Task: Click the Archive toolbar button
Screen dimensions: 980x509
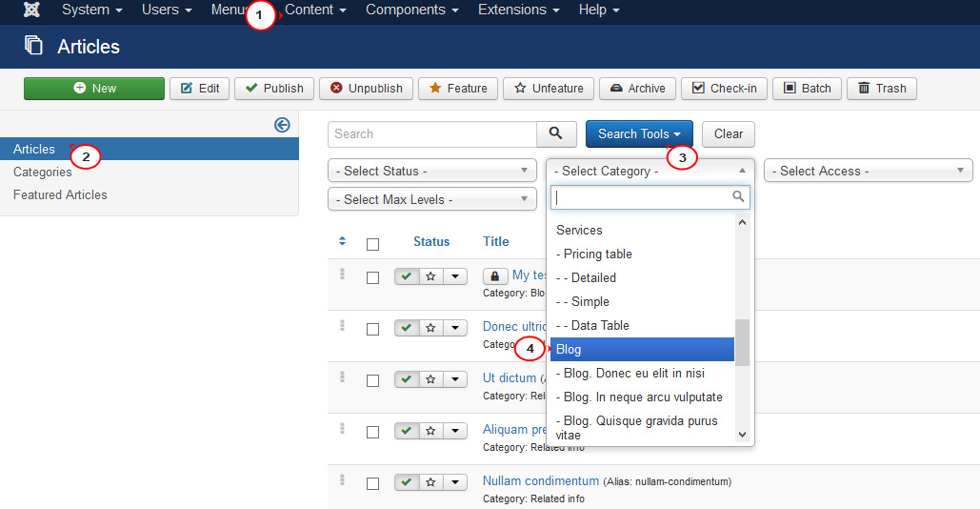Action: 637,88
